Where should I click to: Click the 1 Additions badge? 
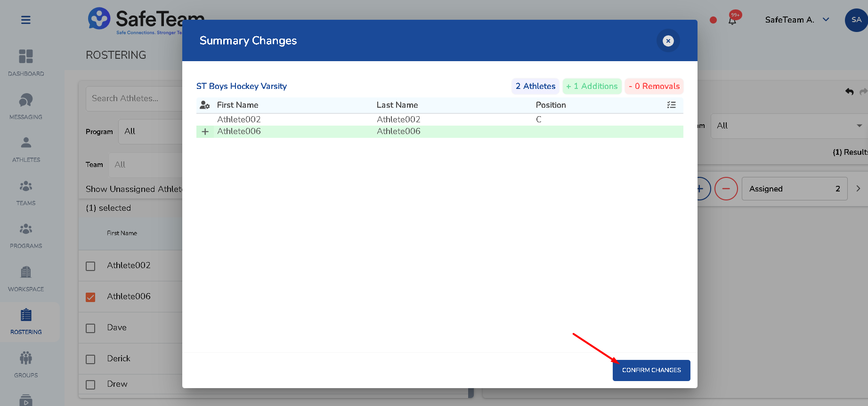pos(592,86)
